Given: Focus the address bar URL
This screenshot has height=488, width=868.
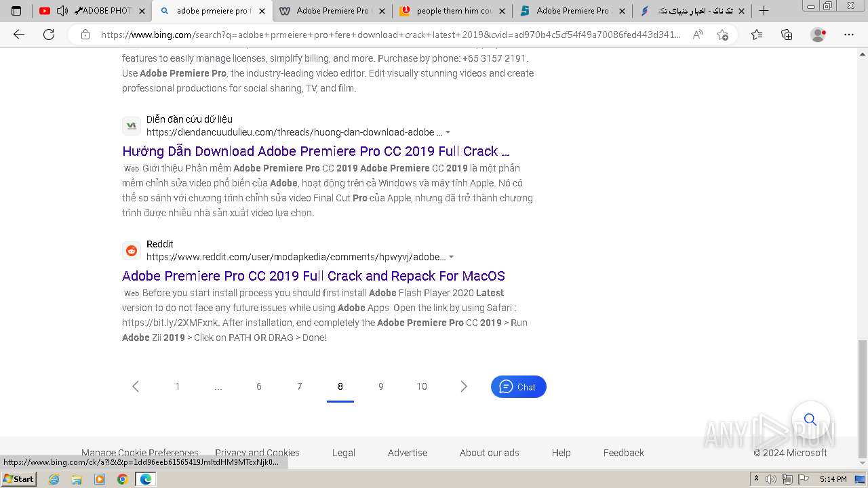Looking at the screenshot, I should pyautogui.click(x=390, y=35).
